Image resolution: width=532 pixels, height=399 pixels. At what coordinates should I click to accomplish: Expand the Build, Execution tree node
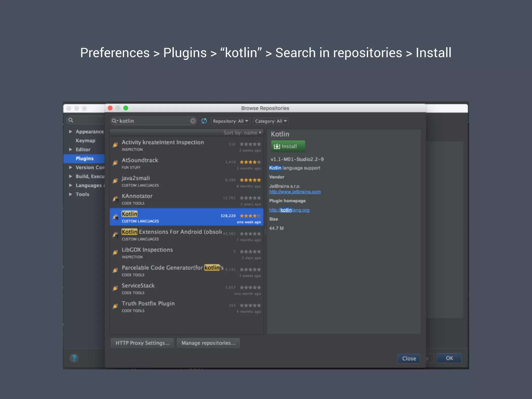[70, 176]
